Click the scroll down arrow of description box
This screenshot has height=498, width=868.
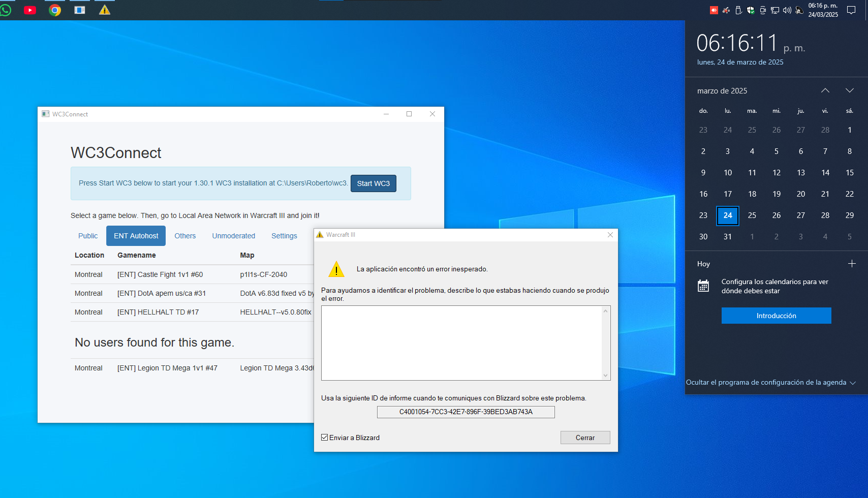point(605,376)
